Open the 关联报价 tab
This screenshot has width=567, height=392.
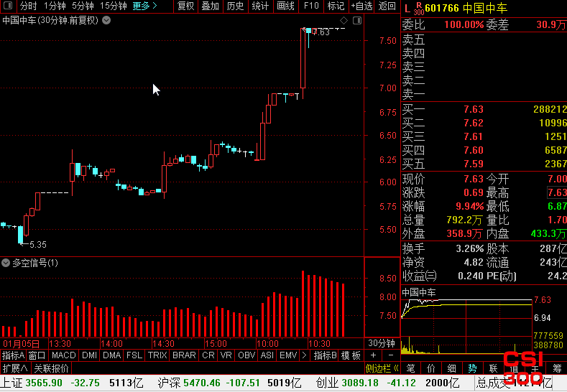pos(51,368)
